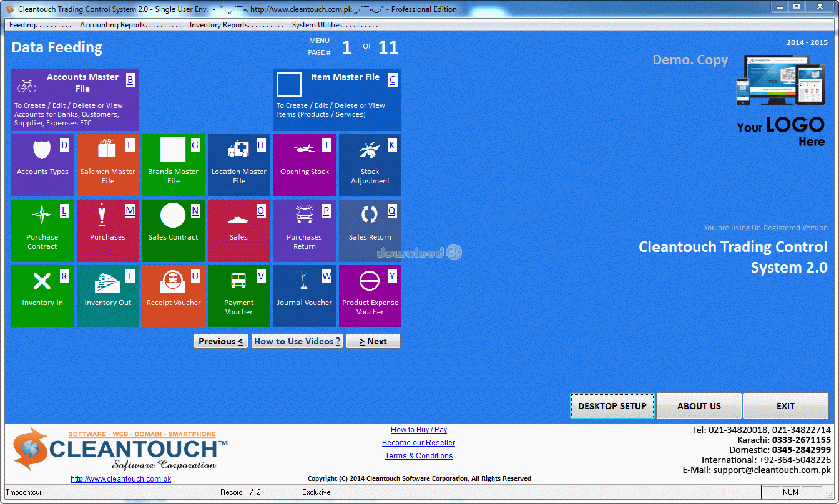Open How to Use Videos

point(297,341)
